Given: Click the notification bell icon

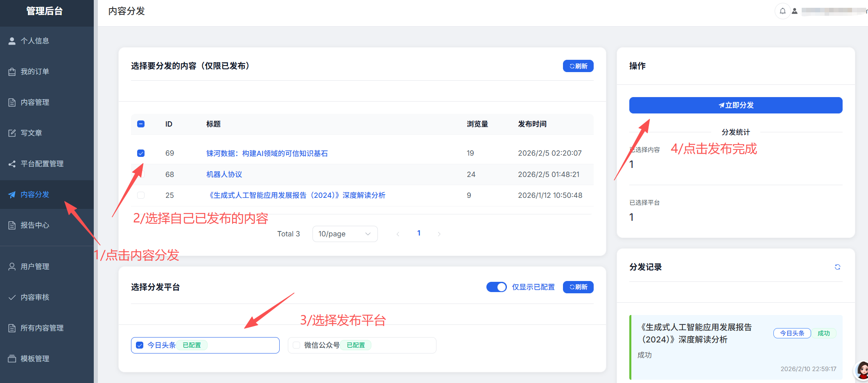Looking at the screenshot, I should click(782, 11).
